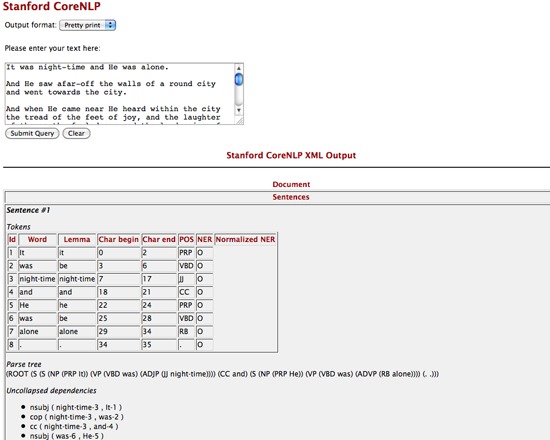Click the lemma cell 'night-time' in row 3
The image size is (550, 440).
77,279
